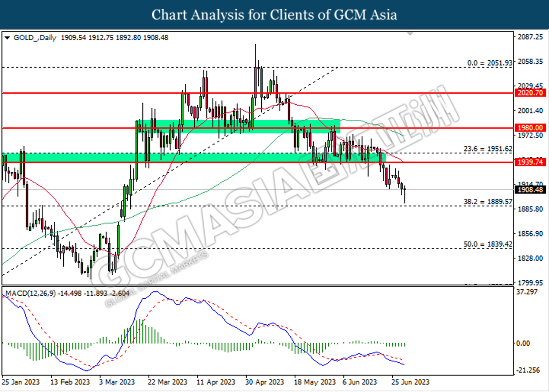Viewport: 549px width, 392px height.
Task: Click the Fibonacci label 50.0 = 1839.42
Action: click(x=488, y=244)
